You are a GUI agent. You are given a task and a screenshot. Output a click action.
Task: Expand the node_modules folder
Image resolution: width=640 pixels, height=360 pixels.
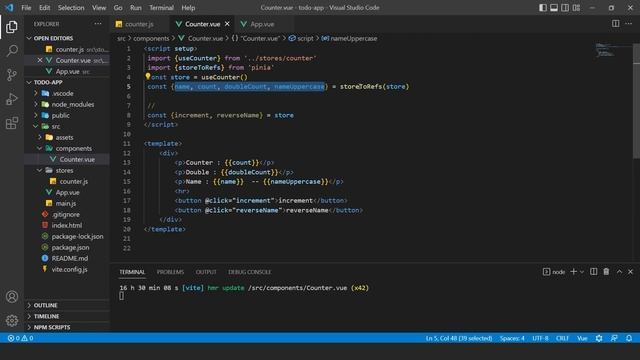point(36,104)
